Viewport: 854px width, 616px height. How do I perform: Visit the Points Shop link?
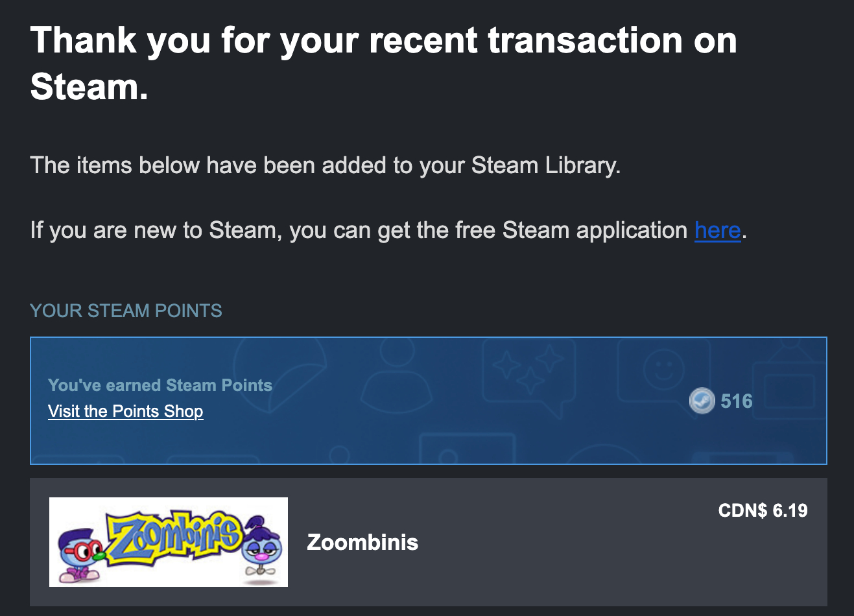pyautogui.click(x=125, y=411)
